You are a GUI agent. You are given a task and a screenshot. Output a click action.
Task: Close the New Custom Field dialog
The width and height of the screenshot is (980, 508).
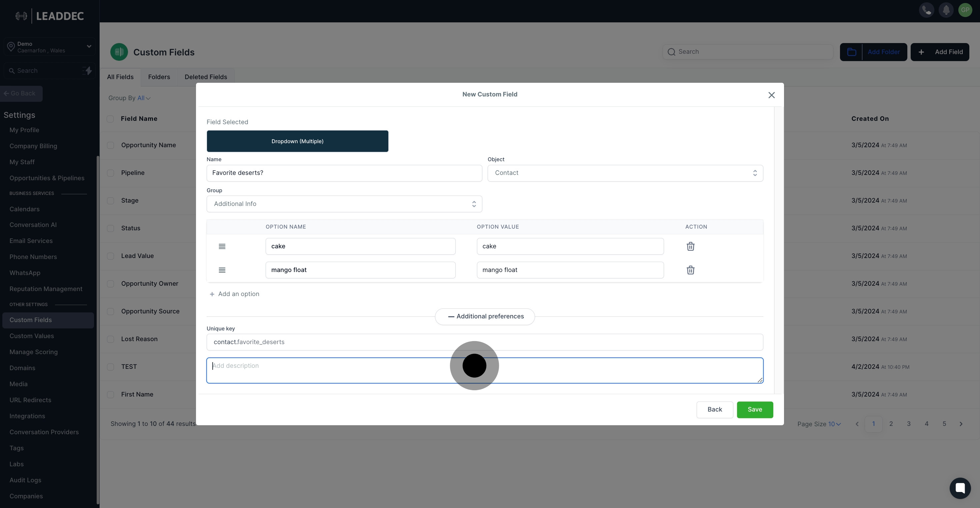click(771, 95)
